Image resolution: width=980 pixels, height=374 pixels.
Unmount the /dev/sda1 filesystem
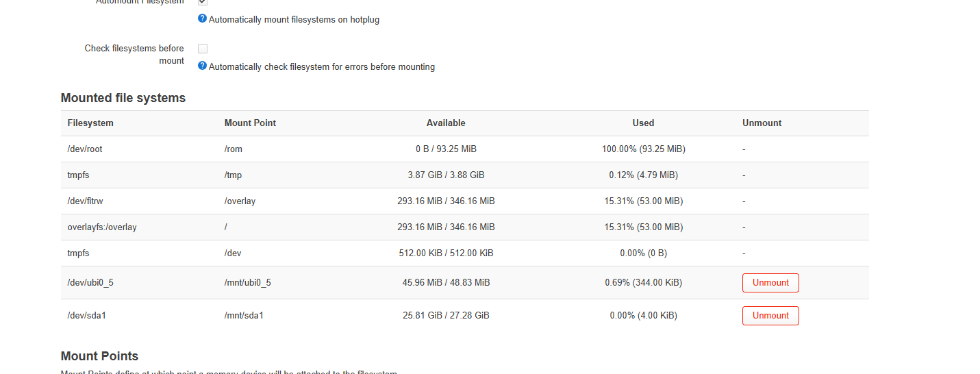click(x=770, y=315)
